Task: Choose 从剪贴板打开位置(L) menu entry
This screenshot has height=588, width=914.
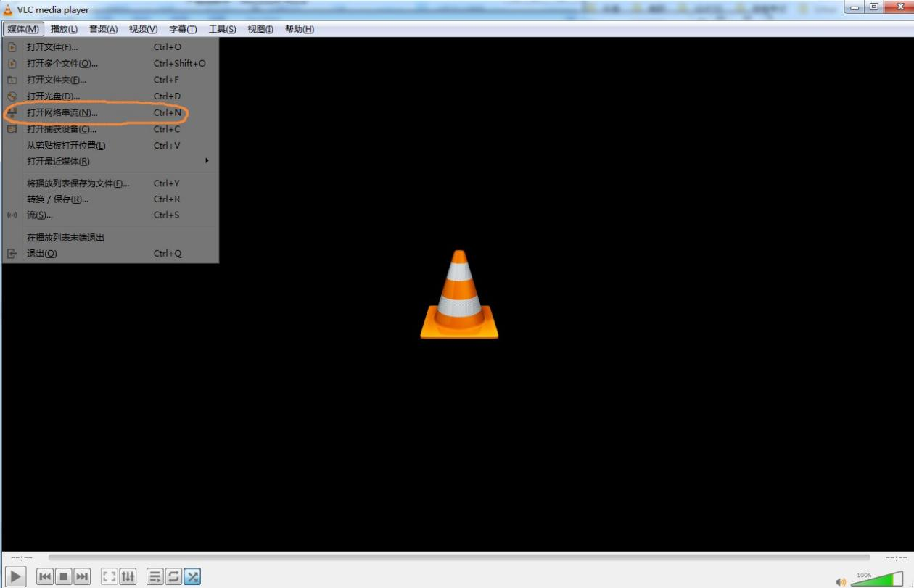Action: pyautogui.click(x=110, y=145)
